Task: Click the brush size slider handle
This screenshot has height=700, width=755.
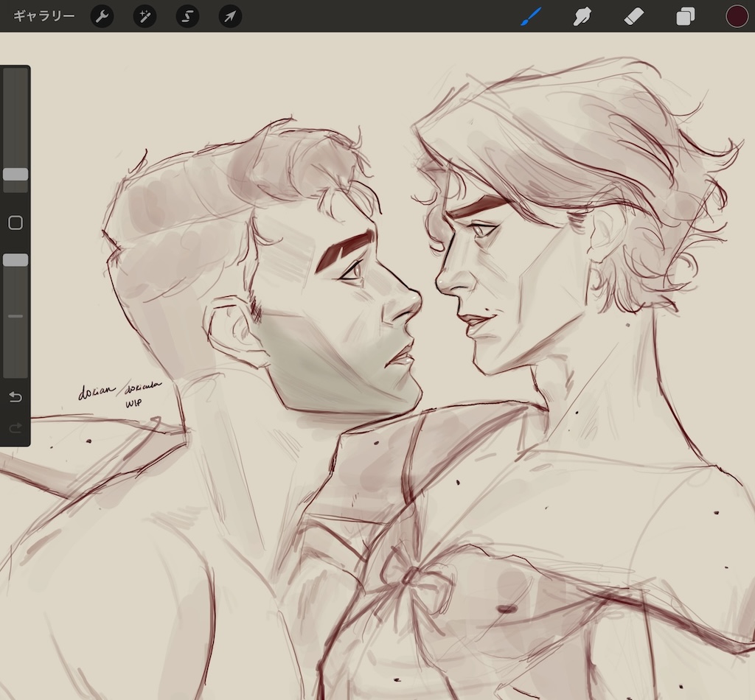Action: pyautogui.click(x=15, y=174)
